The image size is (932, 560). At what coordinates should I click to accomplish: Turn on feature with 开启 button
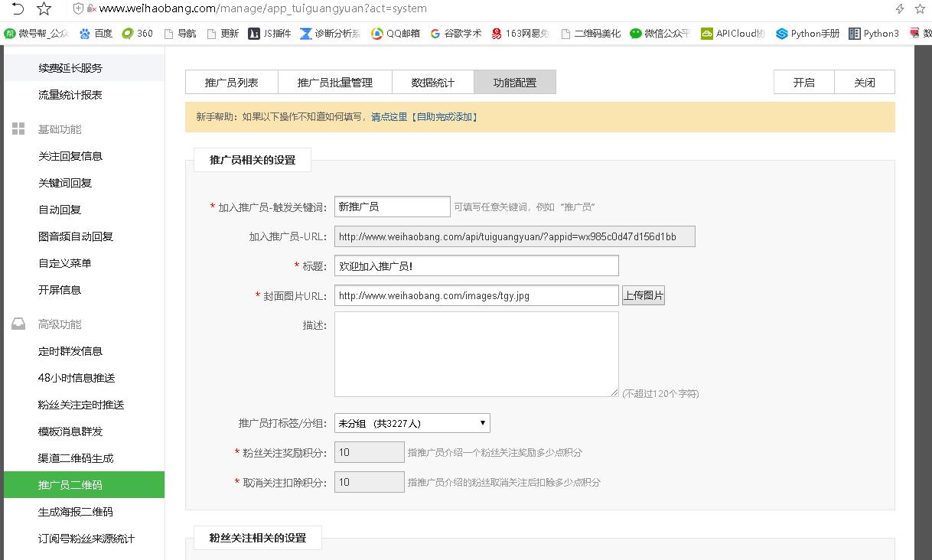point(803,83)
